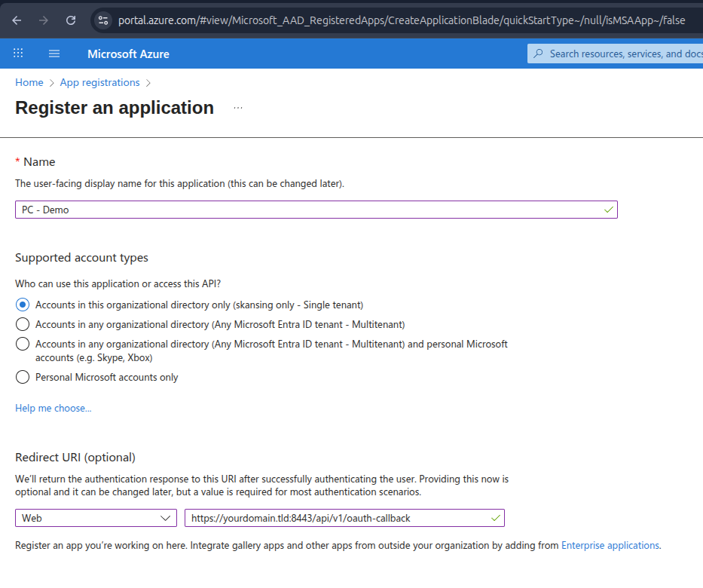The height and width of the screenshot is (588, 703).
Task: Select any organizational directory Multitenant option
Action: (23, 324)
